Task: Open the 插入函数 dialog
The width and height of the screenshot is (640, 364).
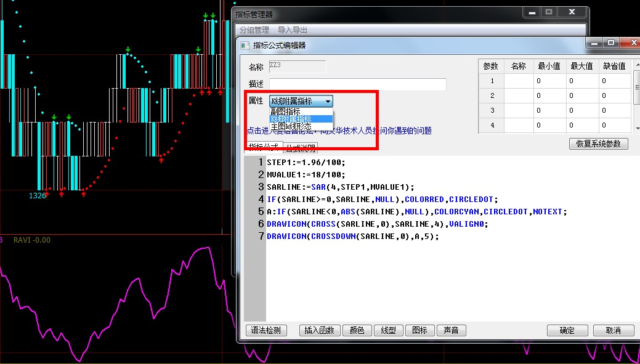Action: 319,331
